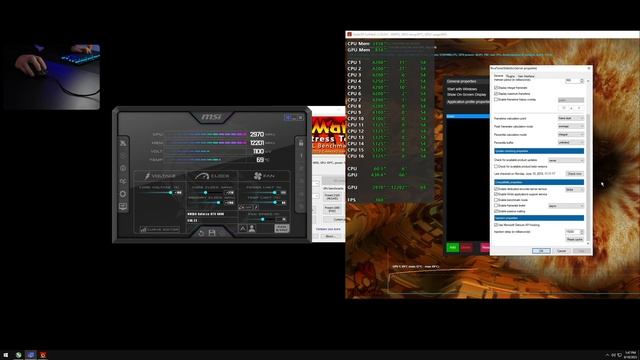Open encoder server service mode dropdown

coord(575,190)
